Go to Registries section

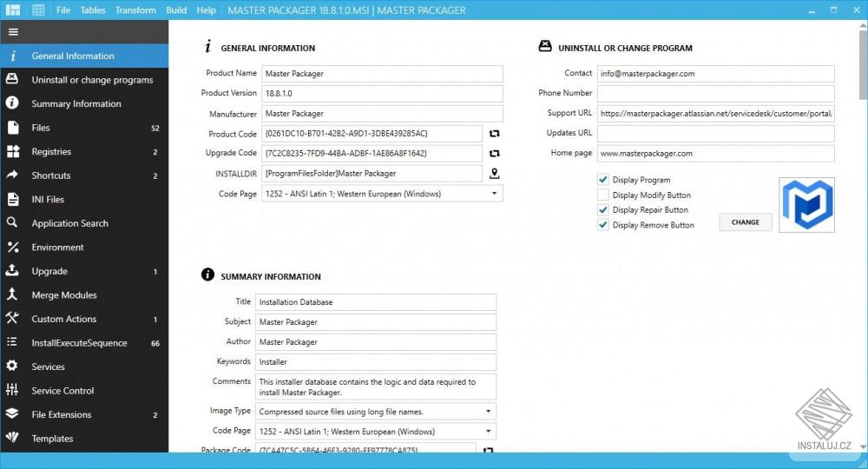[84, 151]
